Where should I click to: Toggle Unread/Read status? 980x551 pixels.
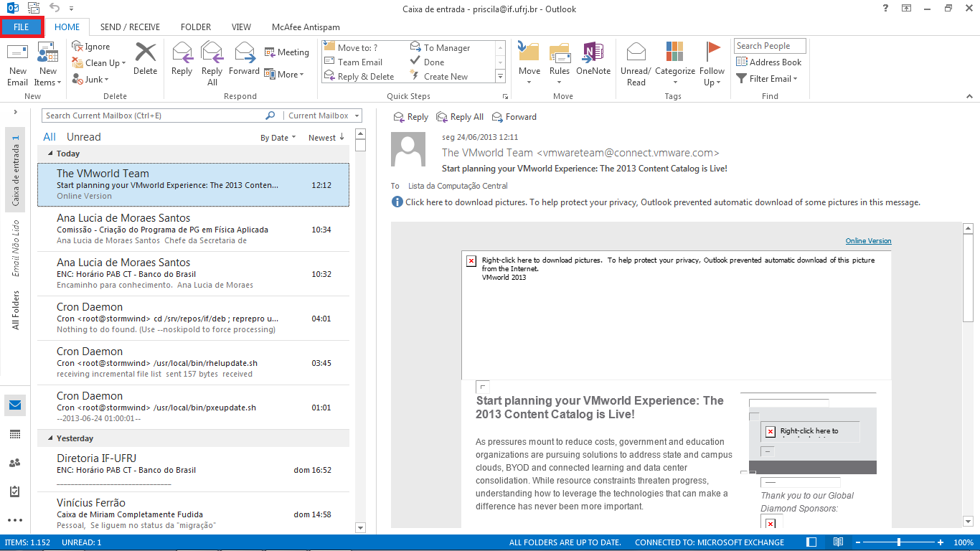(x=636, y=64)
